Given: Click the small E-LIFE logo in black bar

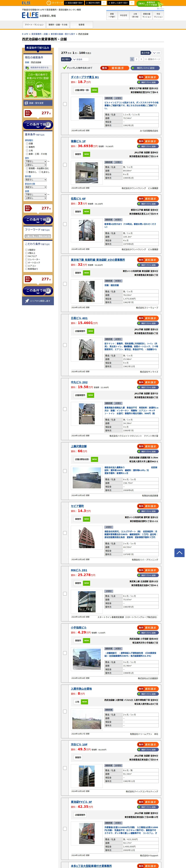Looking at the screenshot, I should (x=26, y=3).
